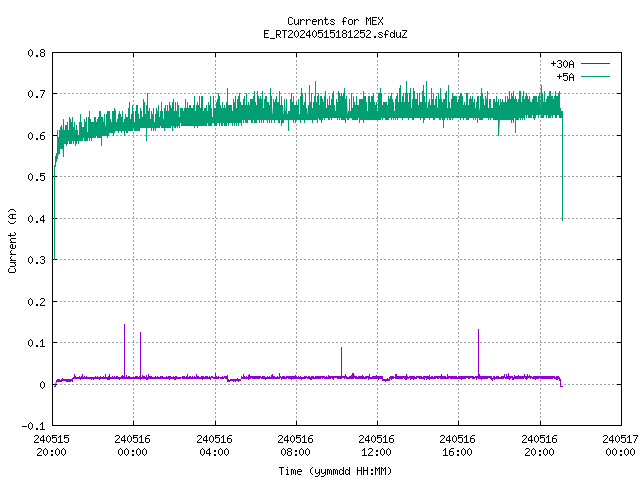Click the 0.2 y-axis tick label
The image size is (640, 480).
[x=37, y=302]
